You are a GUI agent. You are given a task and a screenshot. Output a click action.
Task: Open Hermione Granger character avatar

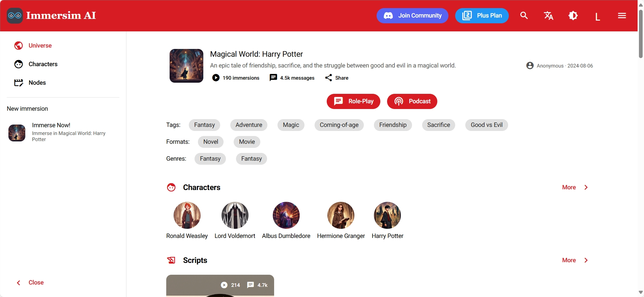tap(341, 215)
